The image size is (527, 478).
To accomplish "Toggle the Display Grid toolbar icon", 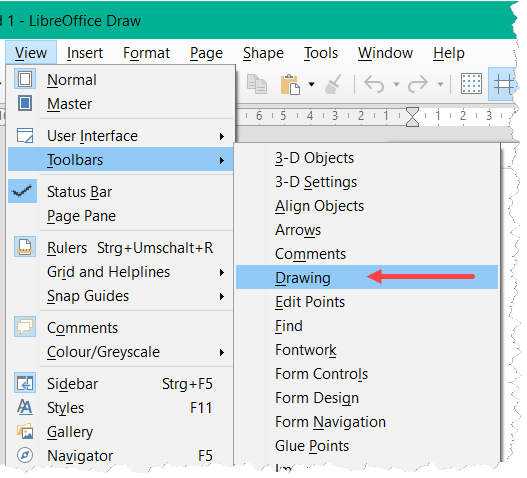I will 472,84.
